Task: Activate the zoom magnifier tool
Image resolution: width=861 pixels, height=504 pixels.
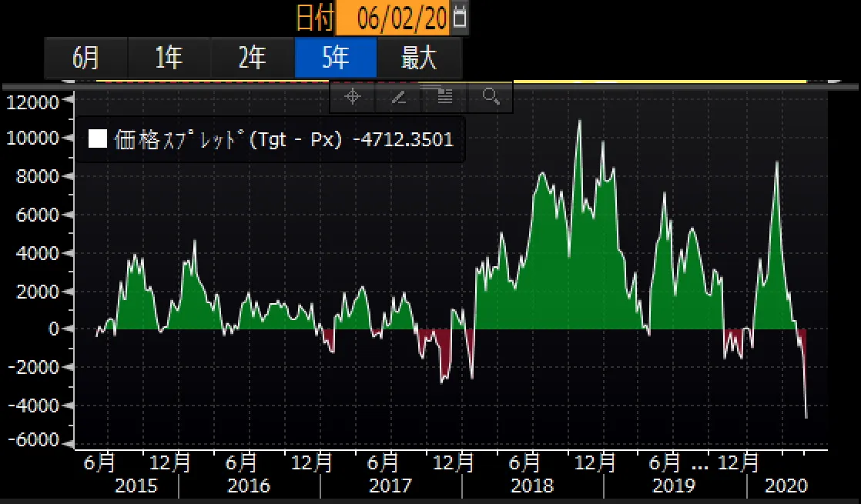Action: [x=491, y=98]
